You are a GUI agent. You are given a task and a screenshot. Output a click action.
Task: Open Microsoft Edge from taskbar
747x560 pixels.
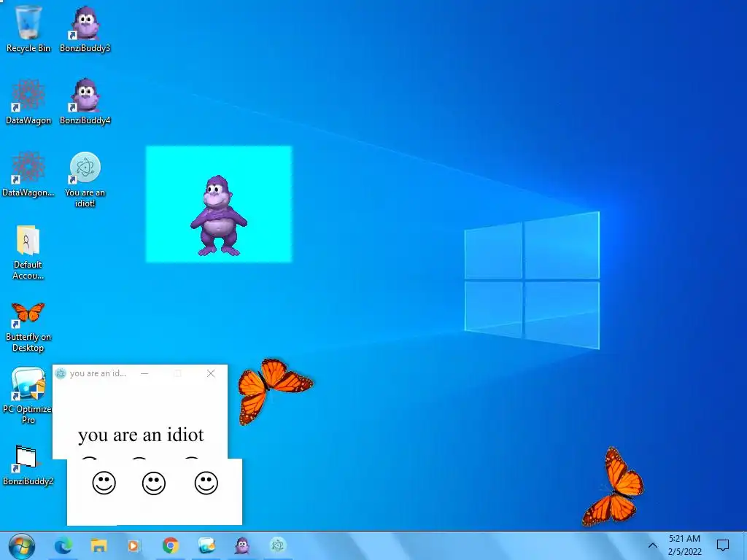tap(63, 545)
